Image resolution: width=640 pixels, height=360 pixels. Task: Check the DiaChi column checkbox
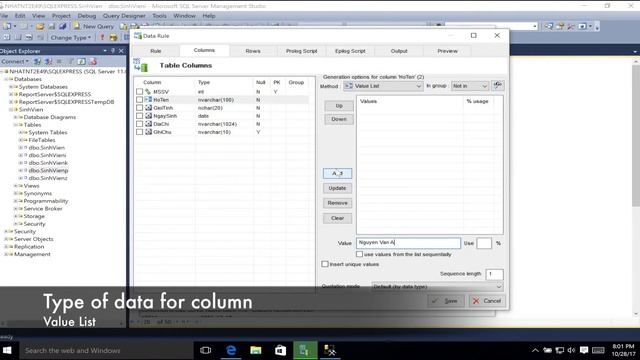click(140, 124)
